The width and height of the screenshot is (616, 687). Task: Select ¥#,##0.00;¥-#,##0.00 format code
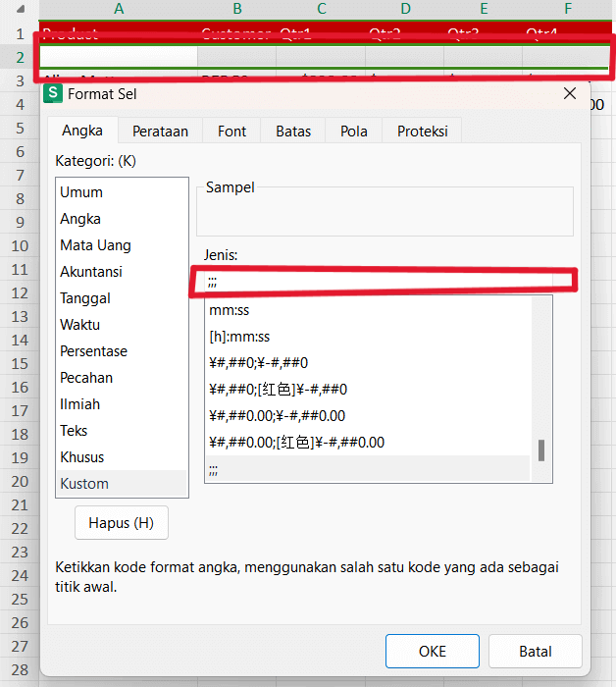tap(368, 416)
